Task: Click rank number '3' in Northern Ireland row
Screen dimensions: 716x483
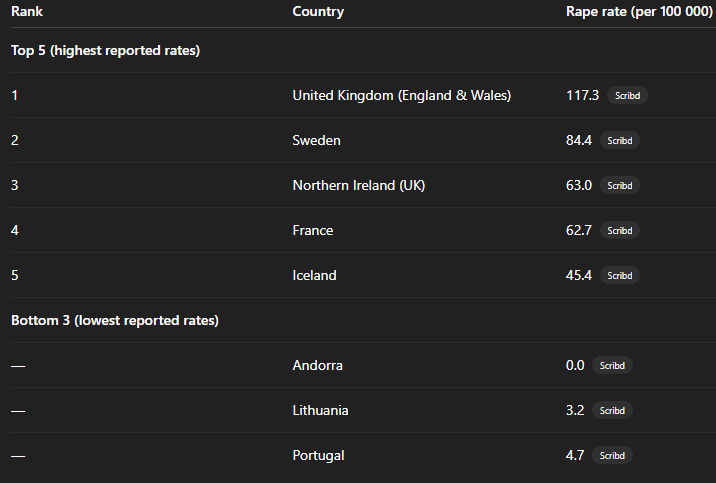Action: (x=15, y=185)
